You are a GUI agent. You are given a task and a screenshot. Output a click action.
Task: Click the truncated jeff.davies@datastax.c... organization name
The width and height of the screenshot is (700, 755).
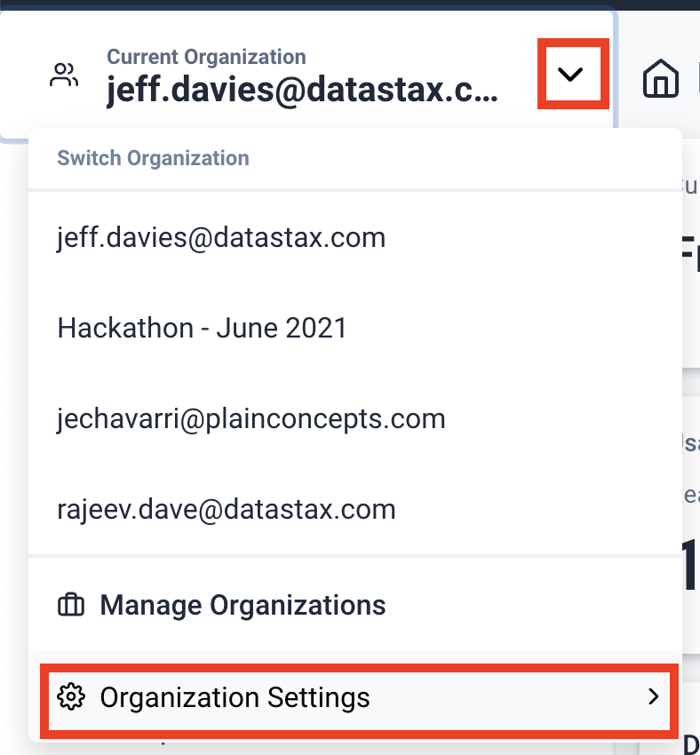[x=302, y=90]
